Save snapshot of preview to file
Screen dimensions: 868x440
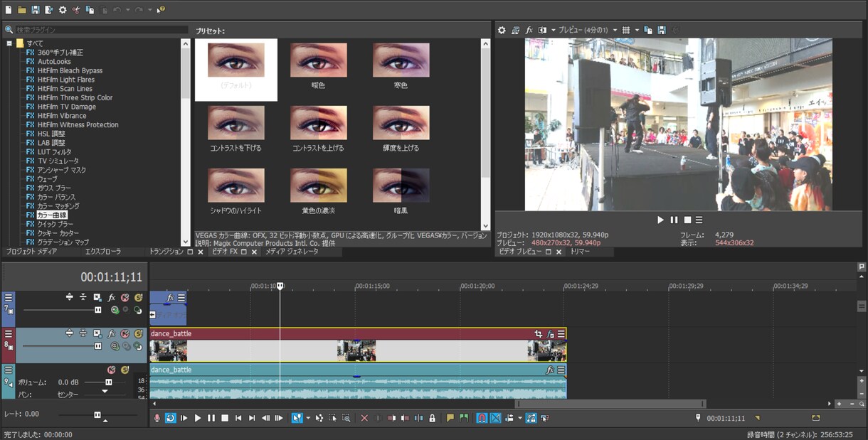point(662,31)
